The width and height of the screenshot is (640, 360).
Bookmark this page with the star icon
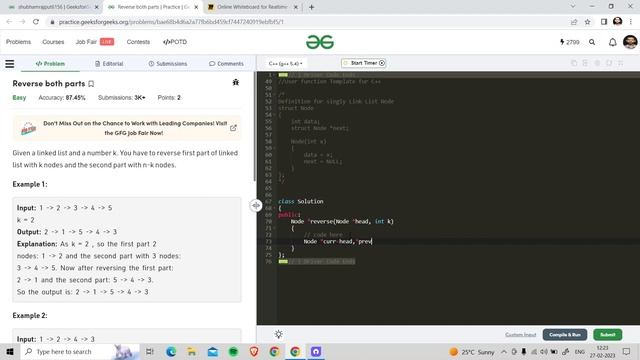pyautogui.click(x=587, y=22)
